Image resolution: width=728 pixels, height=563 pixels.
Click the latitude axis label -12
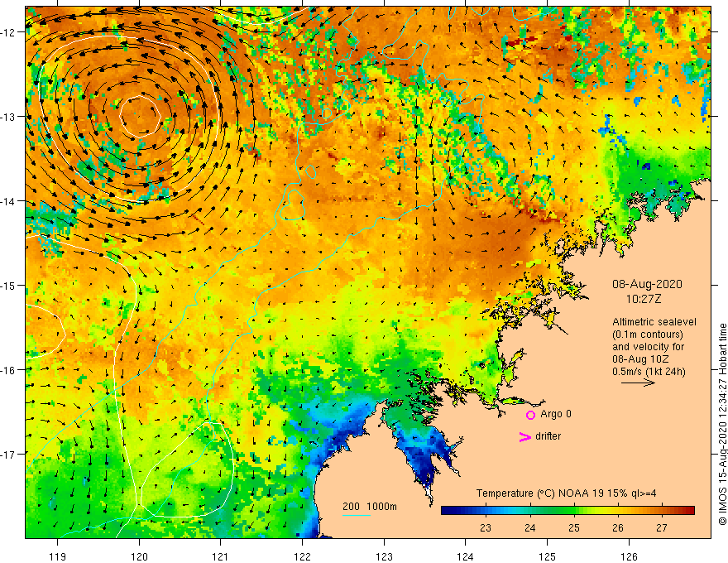point(8,32)
